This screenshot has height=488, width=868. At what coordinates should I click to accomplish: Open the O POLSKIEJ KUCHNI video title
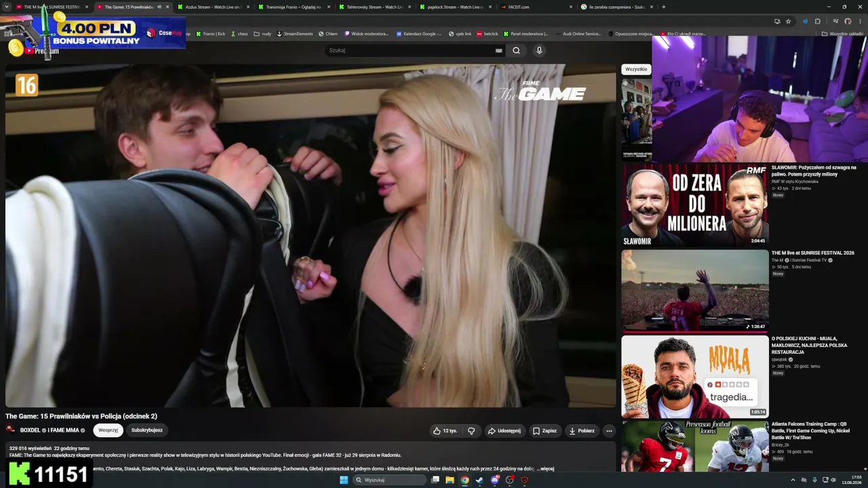pos(810,345)
